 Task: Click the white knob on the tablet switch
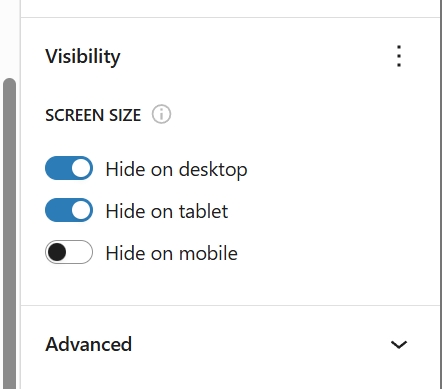(x=81, y=210)
